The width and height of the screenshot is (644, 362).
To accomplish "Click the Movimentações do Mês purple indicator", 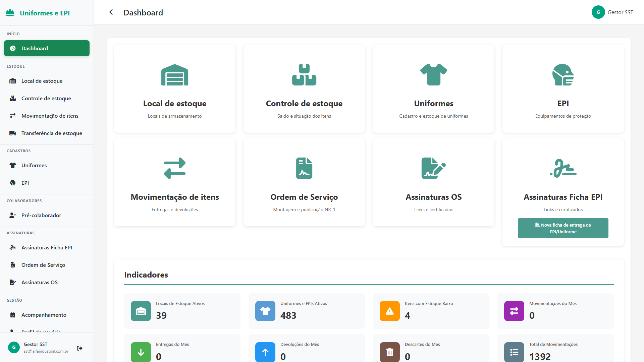I will pos(555,311).
